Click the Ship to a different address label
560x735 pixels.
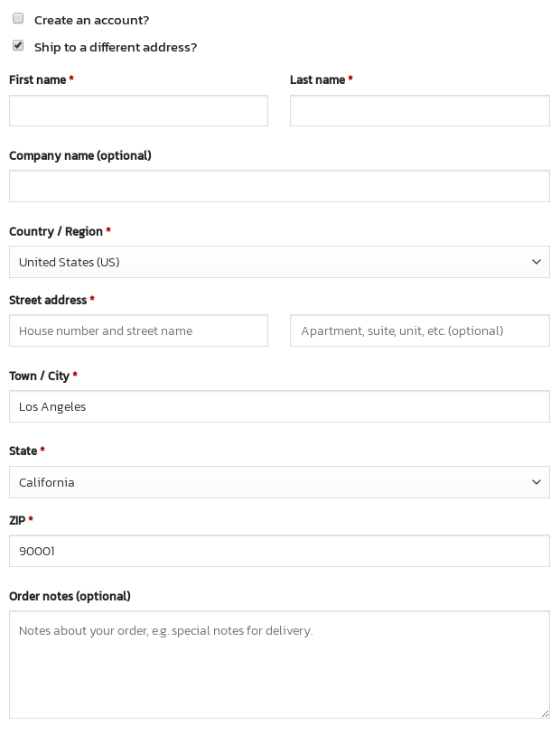(x=116, y=47)
